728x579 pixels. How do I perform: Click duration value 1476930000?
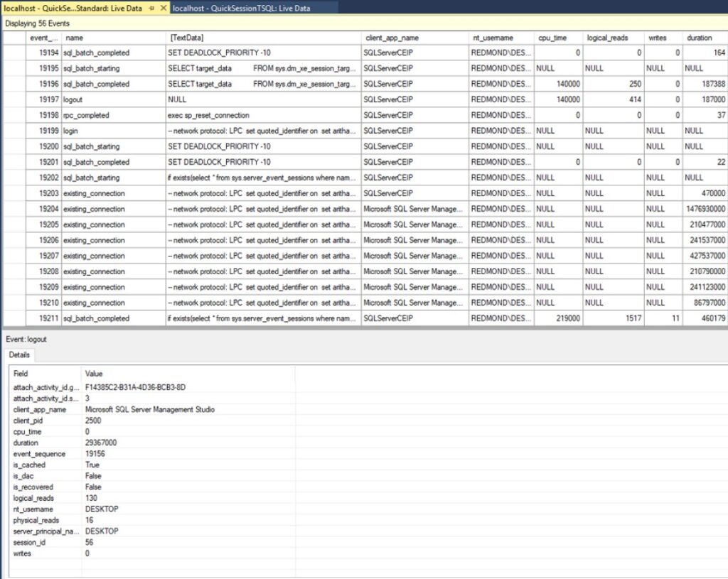(x=705, y=209)
